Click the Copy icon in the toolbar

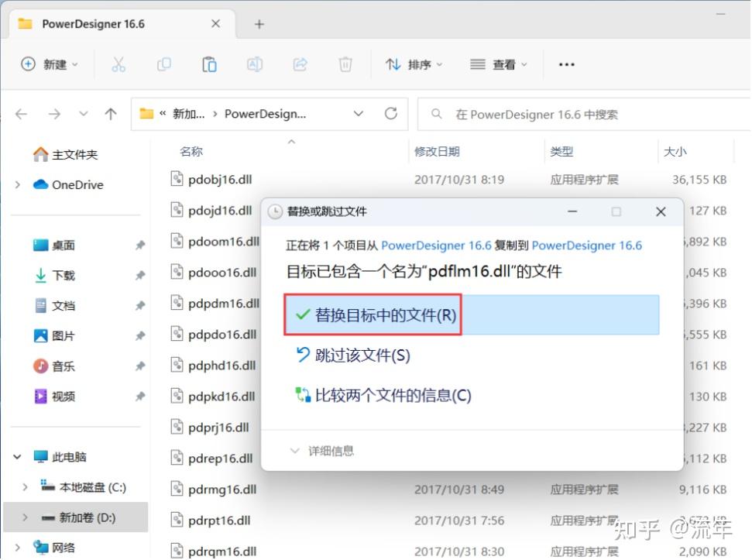tap(164, 64)
